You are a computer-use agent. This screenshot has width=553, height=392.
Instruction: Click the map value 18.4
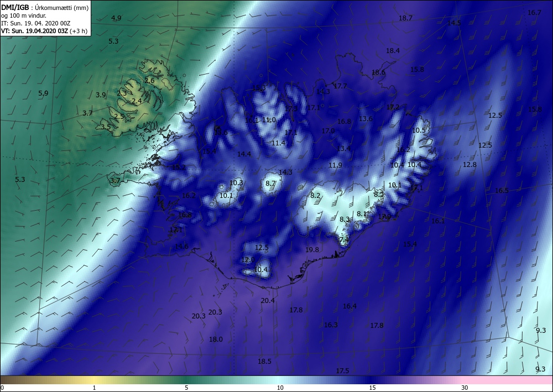click(393, 51)
